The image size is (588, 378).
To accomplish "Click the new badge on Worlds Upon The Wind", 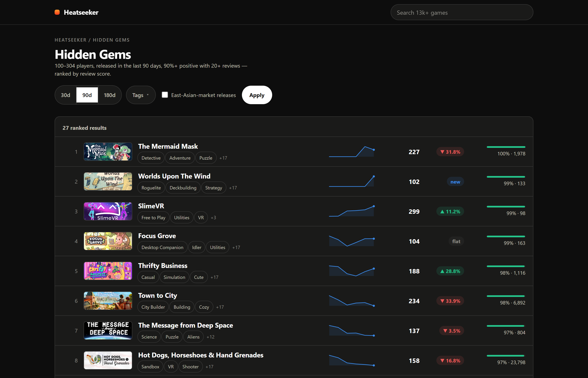I will 455,182.
